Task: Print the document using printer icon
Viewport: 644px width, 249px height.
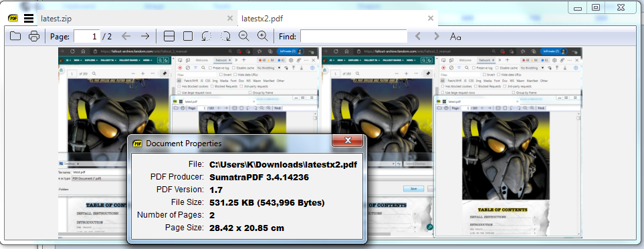Action: pos(34,36)
